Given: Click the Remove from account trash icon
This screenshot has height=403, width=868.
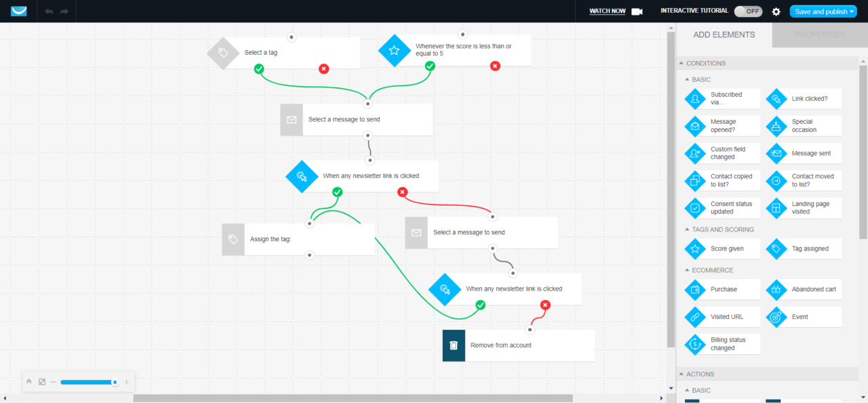Looking at the screenshot, I should tap(454, 345).
